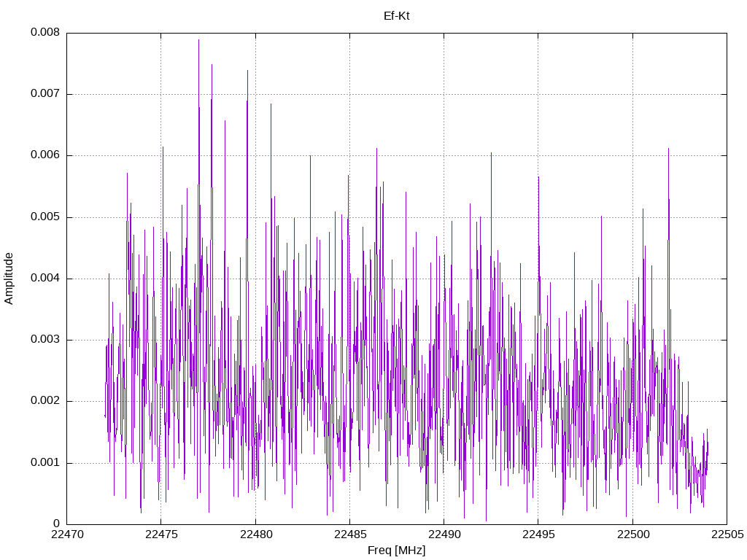Image resolution: width=747 pixels, height=560 pixels.
Task: Click the y-axis label 'Amplitude'
Action: coord(9,279)
